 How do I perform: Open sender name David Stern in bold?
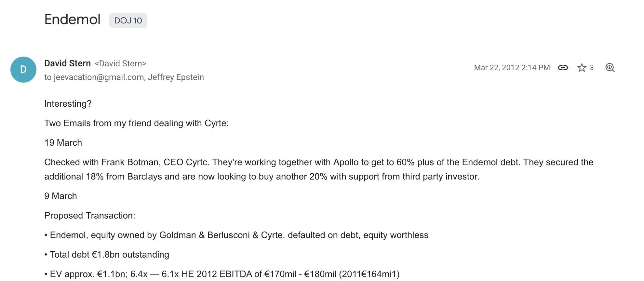tap(67, 63)
